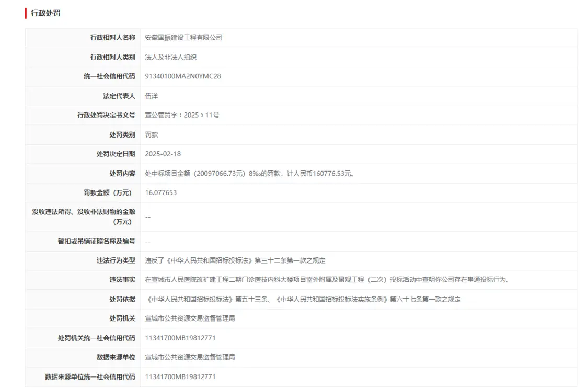
Task: Click the 法人及非法人组织 category value
Action: (170, 57)
